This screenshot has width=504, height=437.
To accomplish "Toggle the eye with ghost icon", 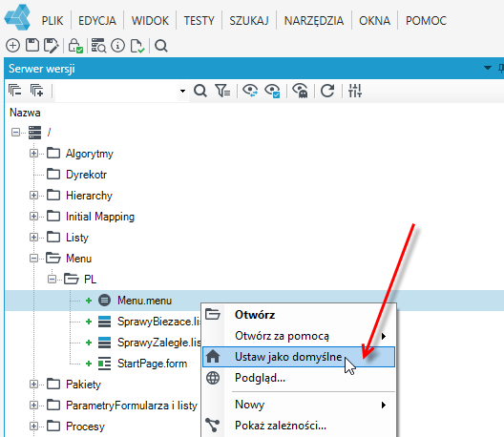I will [301, 91].
